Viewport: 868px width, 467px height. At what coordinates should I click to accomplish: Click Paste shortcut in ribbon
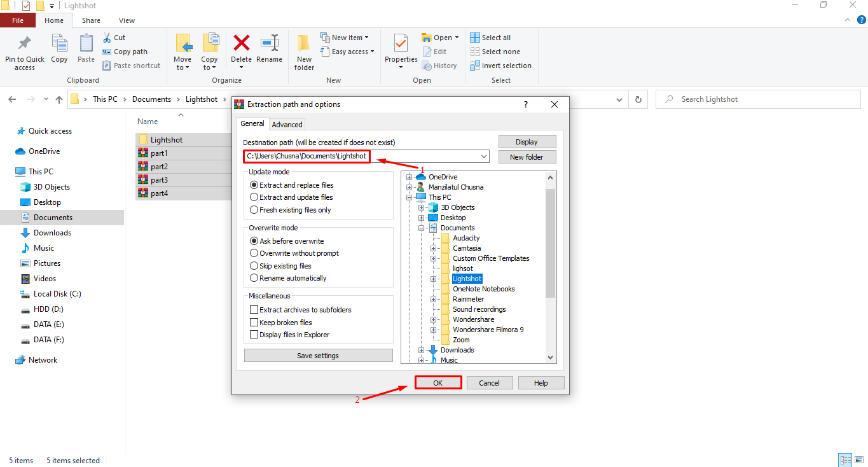click(x=131, y=66)
